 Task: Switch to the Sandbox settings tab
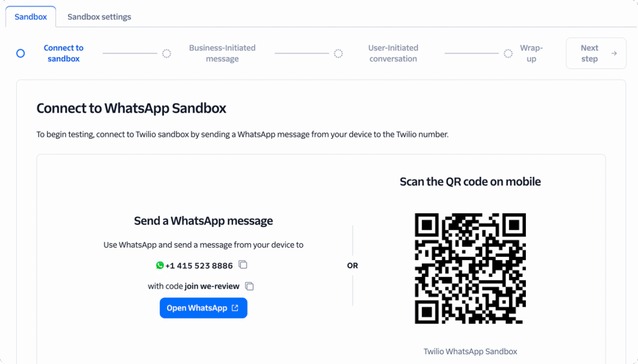click(x=99, y=17)
